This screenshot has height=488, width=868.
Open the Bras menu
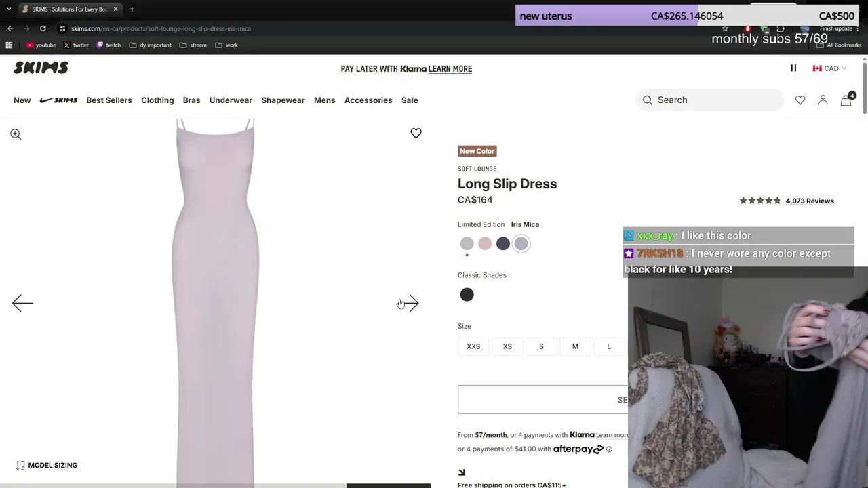tap(191, 100)
